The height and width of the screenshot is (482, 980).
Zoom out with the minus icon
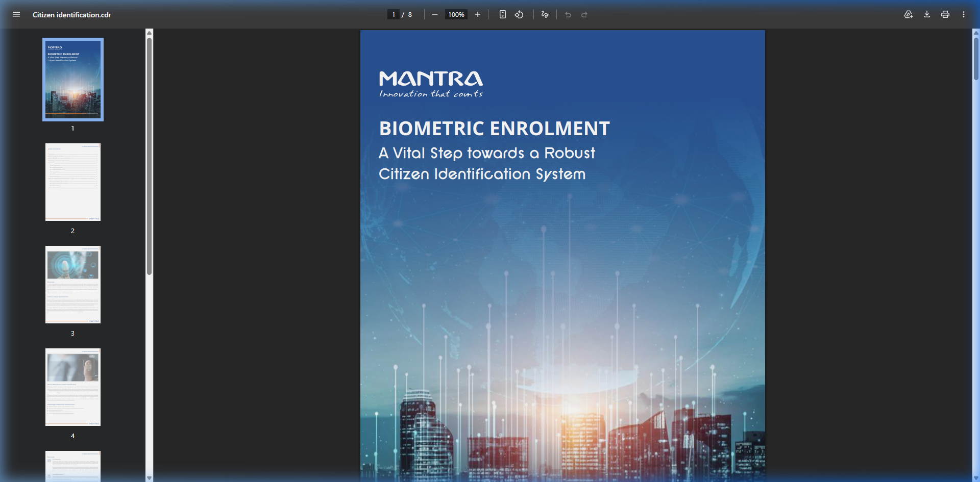tap(435, 15)
